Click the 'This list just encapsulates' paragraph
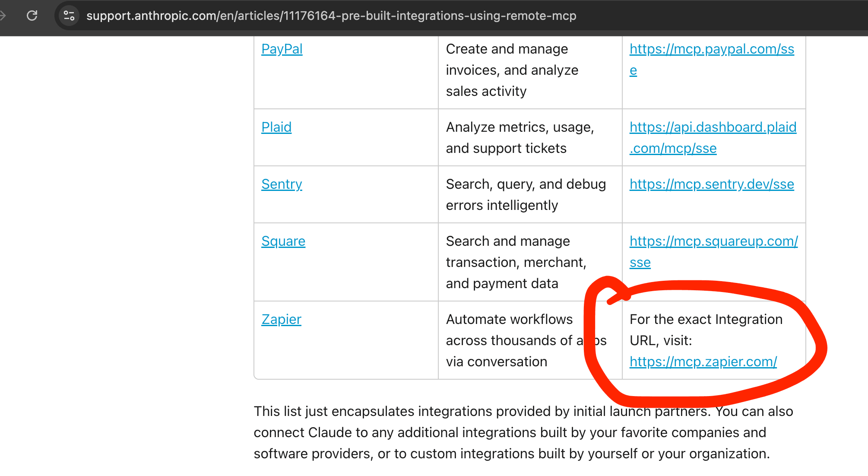This screenshot has height=476, width=868. tap(523, 432)
